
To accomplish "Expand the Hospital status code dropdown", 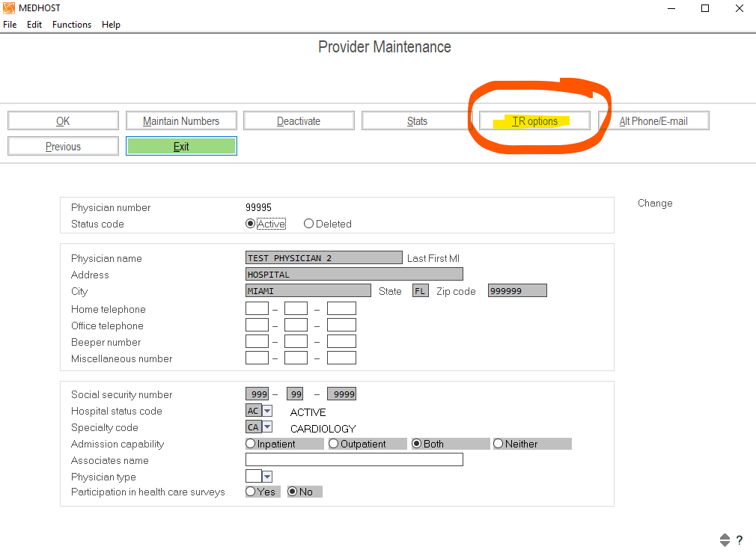I will click(x=267, y=411).
